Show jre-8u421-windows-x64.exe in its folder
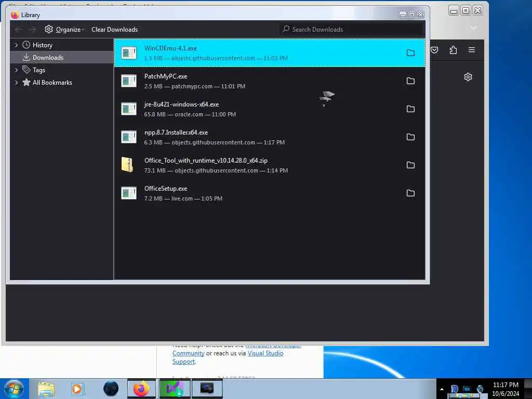This screenshot has width=532, height=399. pyautogui.click(x=410, y=109)
